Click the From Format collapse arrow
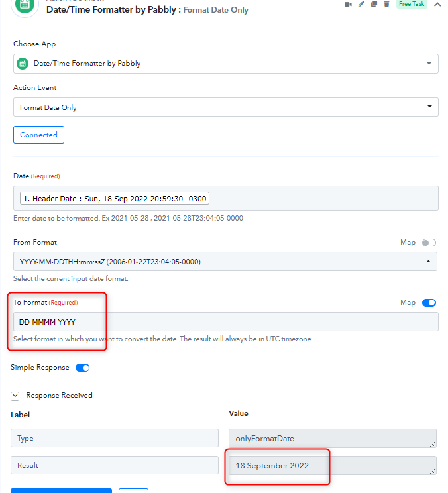Screen dimensions: 448x493 pos(428,262)
